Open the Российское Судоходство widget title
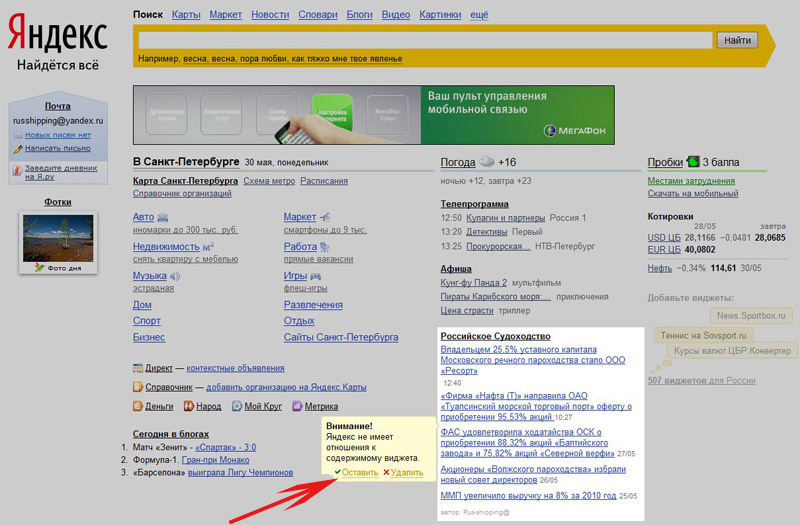 coord(495,336)
